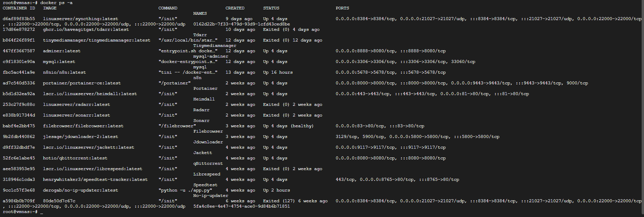Select image lscr.io/linuxserver/librespeed:latest

(93, 169)
